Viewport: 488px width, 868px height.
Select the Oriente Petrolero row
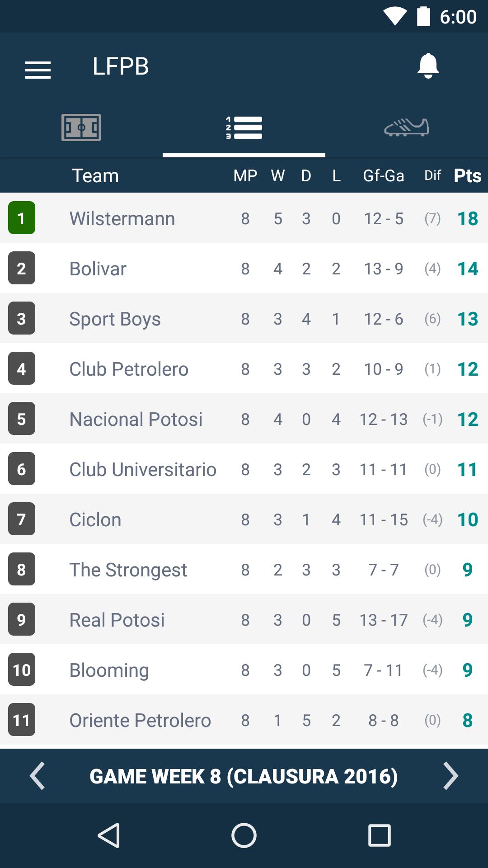click(x=244, y=720)
